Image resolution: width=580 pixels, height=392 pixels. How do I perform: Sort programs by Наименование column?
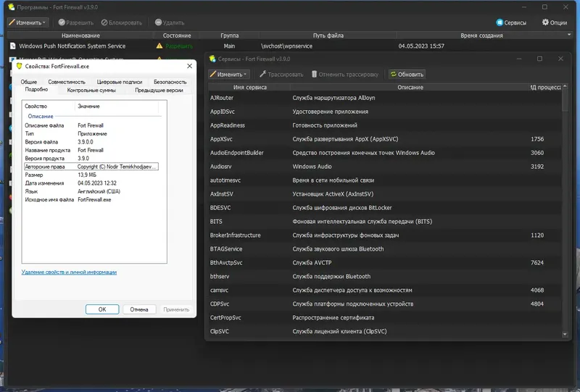tap(80, 36)
